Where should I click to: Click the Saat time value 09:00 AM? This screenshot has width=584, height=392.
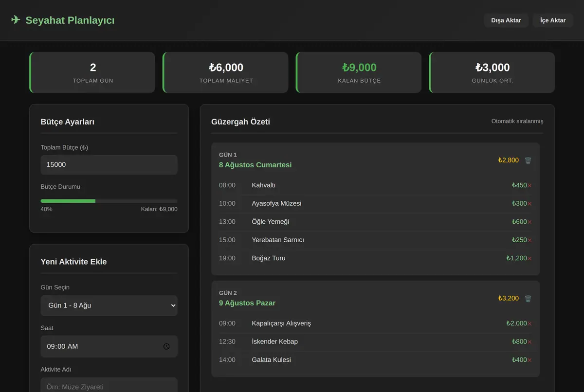coord(62,346)
